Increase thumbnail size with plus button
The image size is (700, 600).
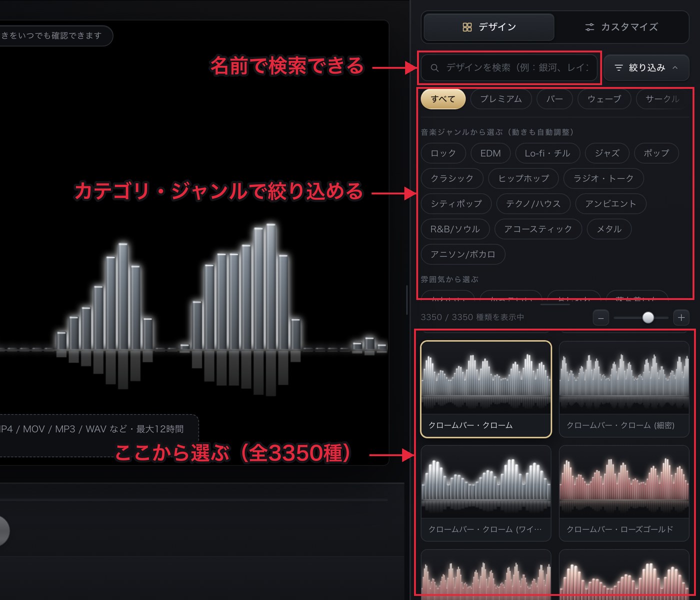point(681,318)
